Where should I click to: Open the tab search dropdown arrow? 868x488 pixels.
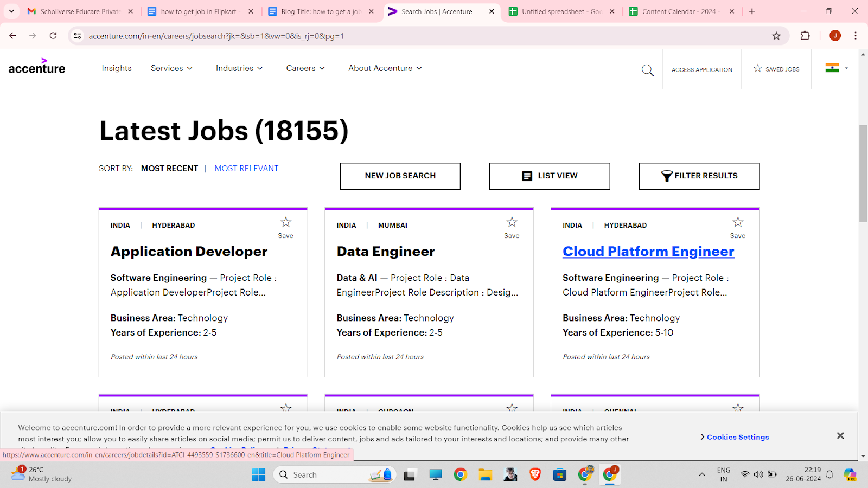pyautogui.click(x=11, y=11)
